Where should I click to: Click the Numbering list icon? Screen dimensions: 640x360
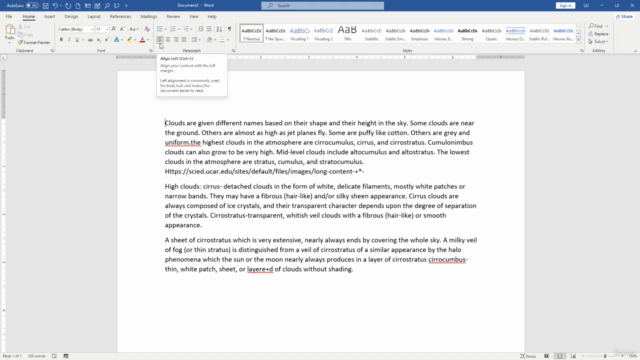[x=173, y=29]
